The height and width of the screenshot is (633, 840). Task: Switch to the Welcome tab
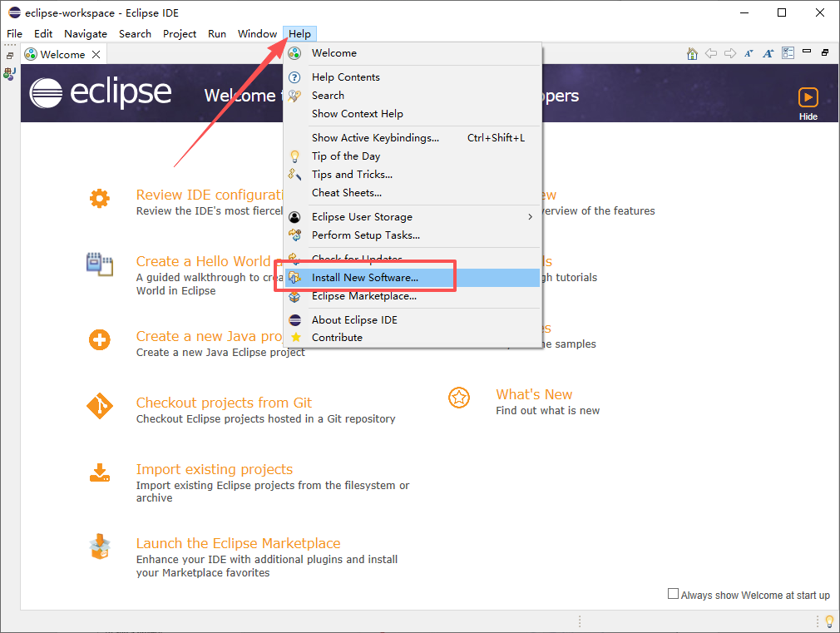point(62,55)
